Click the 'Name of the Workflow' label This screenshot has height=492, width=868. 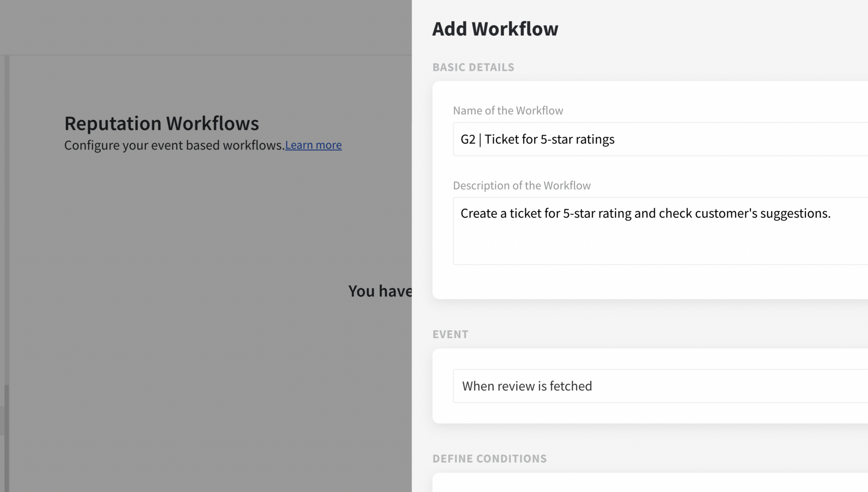click(x=508, y=111)
